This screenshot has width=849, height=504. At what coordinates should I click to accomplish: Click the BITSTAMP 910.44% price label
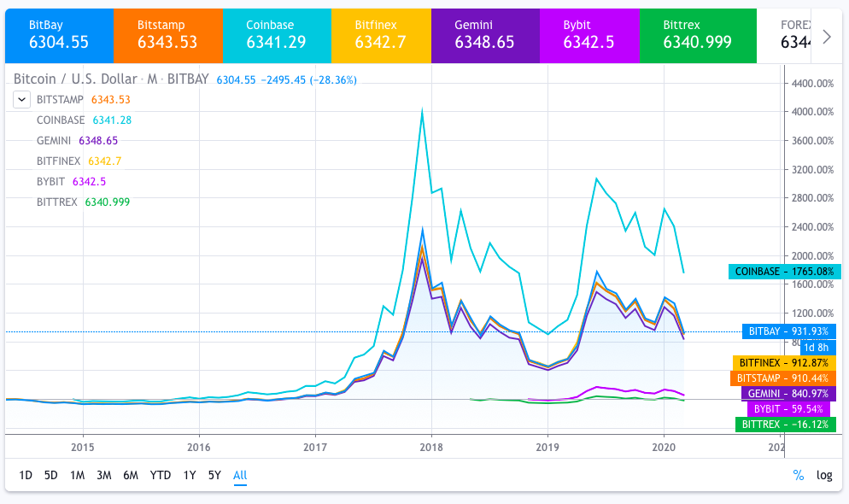click(782, 378)
